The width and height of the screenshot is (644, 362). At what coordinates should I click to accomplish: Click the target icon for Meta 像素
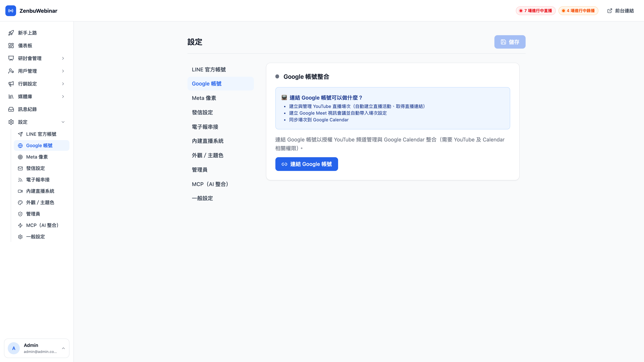tap(20, 157)
